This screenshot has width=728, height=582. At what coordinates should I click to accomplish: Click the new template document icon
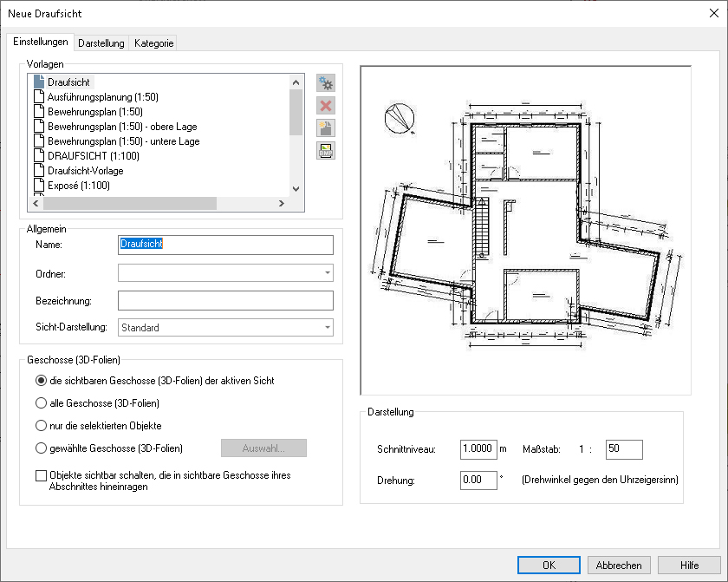click(x=326, y=128)
